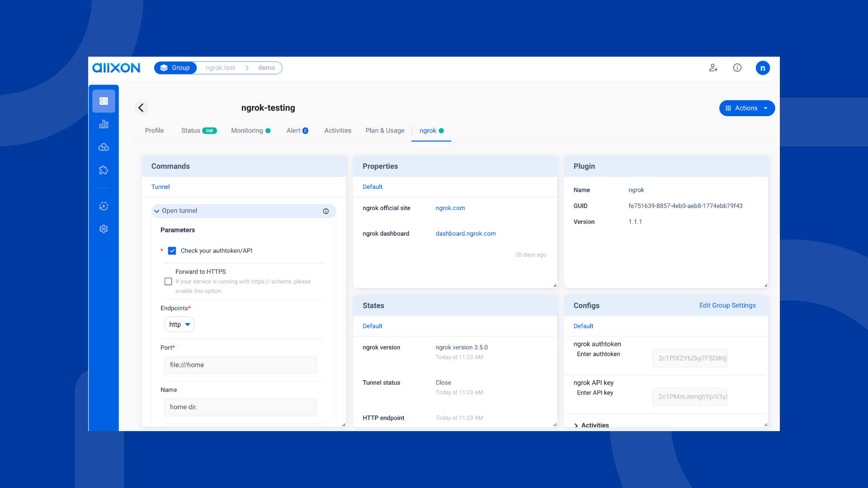Open the settings gear sidebar icon
The height and width of the screenshot is (488, 868).
(104, 229)
